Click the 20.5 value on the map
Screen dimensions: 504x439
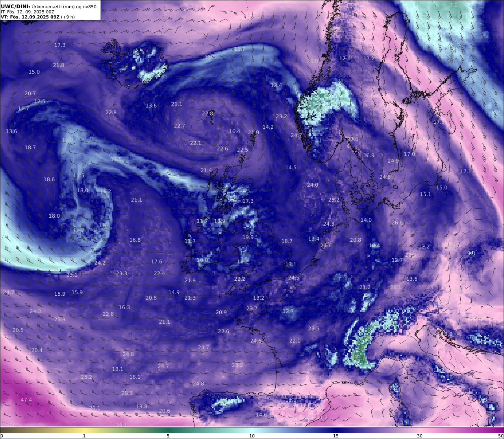coord(18,330)
